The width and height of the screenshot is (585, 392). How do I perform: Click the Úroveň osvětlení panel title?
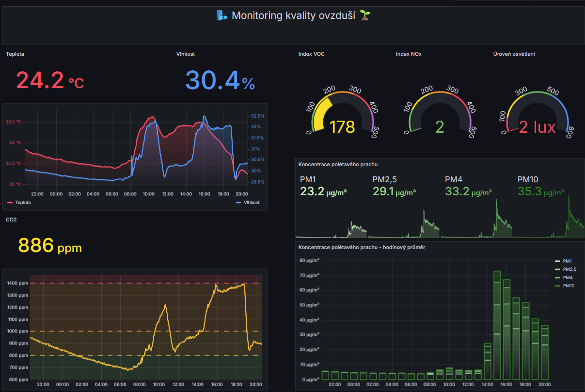(514, 54)
